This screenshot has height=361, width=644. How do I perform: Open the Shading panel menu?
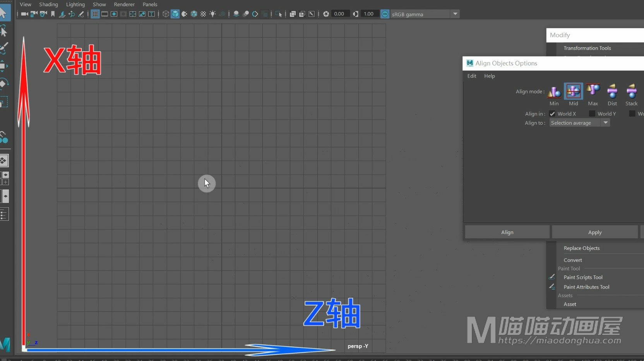pyautogui.click(x=48, y=4)
